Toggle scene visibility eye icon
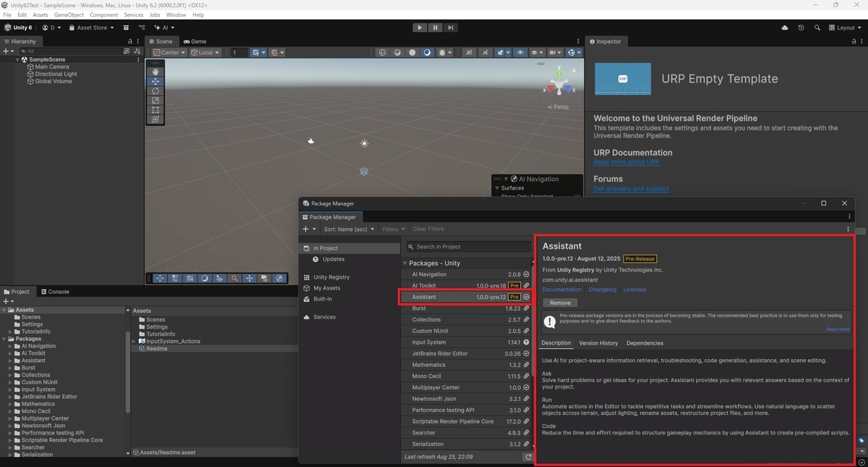Image resolution: width=868 pixels, height=467 pixels. (x=520, y=52)
